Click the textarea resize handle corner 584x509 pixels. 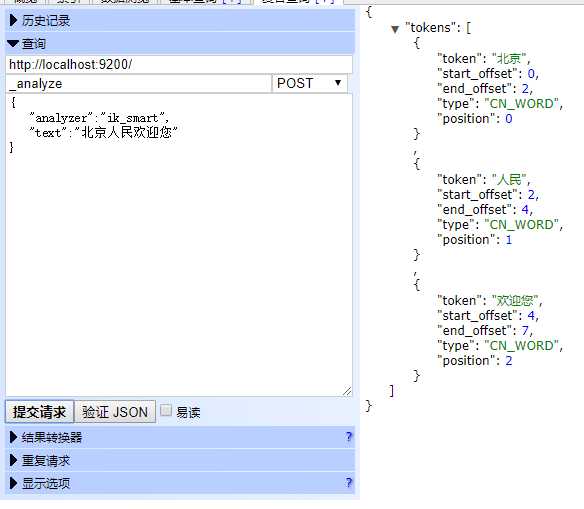[x=347, y=391]
